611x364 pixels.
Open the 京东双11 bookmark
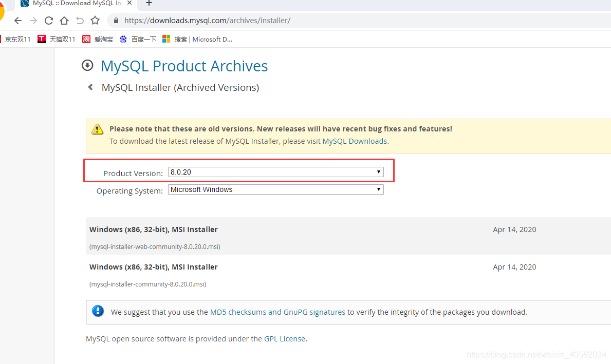click(15, 40)
